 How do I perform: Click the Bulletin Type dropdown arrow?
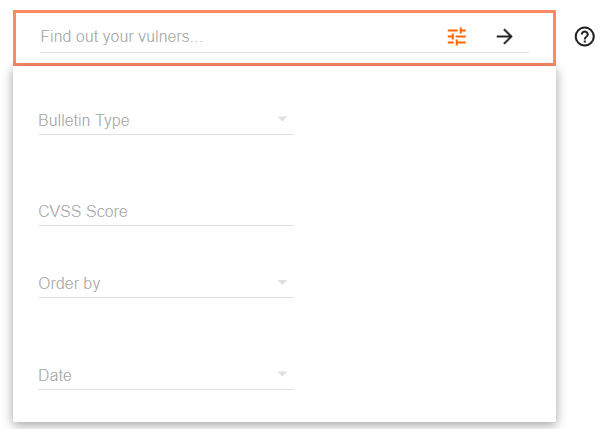pos(282,120)
